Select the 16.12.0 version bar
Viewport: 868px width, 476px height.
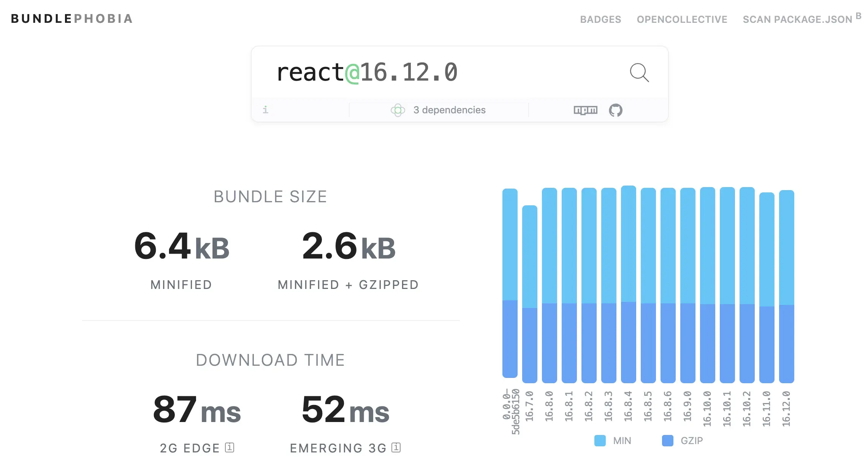click(x=787, y=287)
